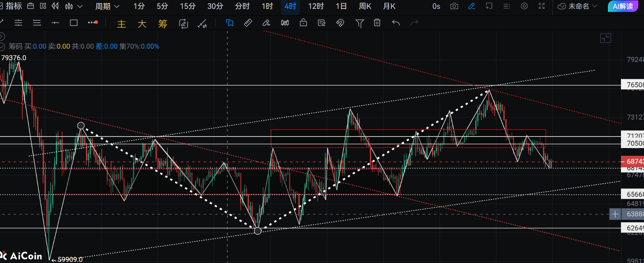644x263 pixels.
Task: Toggle the pencil drawing toolbar
Action: [x=472, y=6]
